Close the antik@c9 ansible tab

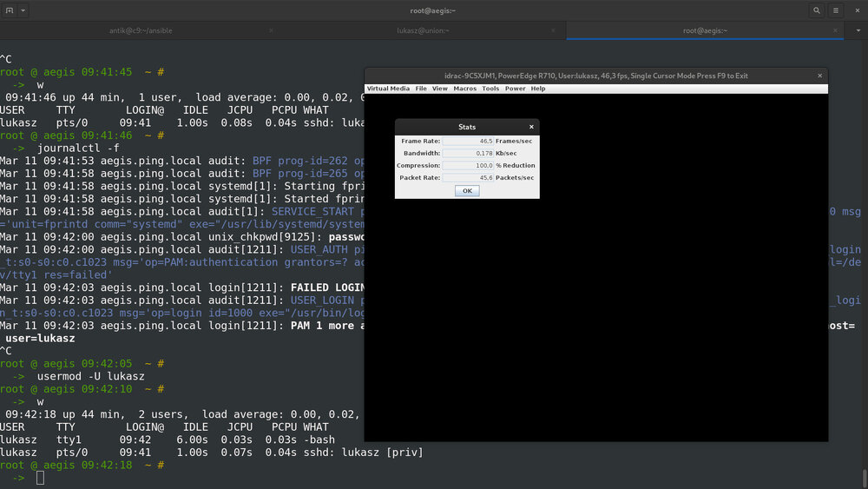point(272,30)
